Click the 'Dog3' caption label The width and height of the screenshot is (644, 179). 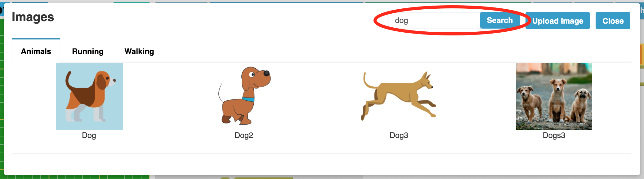pos(399,135)
